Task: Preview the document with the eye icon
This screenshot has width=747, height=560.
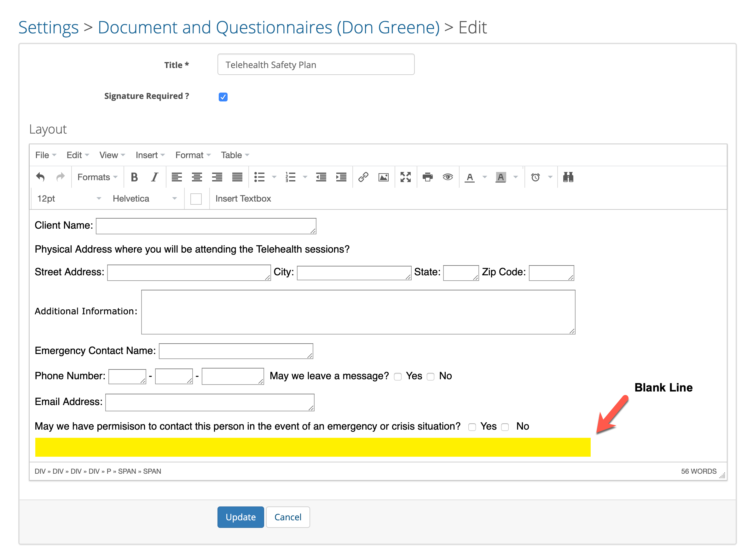Action: tap(448, 177)
